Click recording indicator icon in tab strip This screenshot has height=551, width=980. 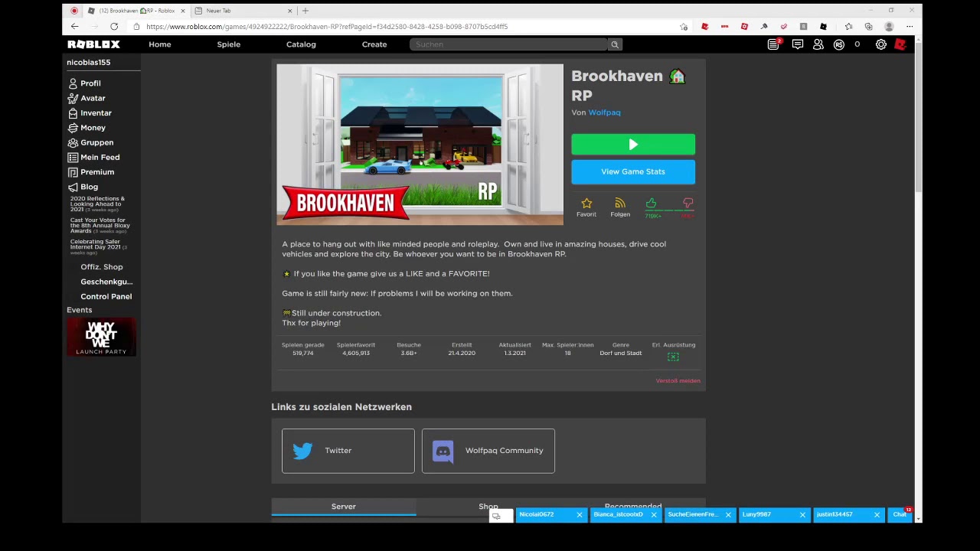point(73,11)
